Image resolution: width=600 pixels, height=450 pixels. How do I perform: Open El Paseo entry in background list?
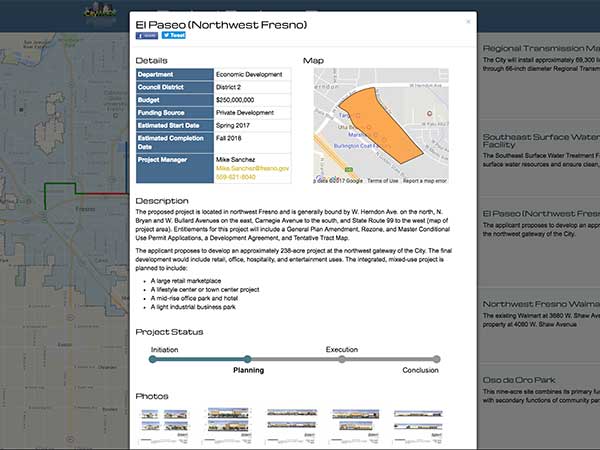541,214
